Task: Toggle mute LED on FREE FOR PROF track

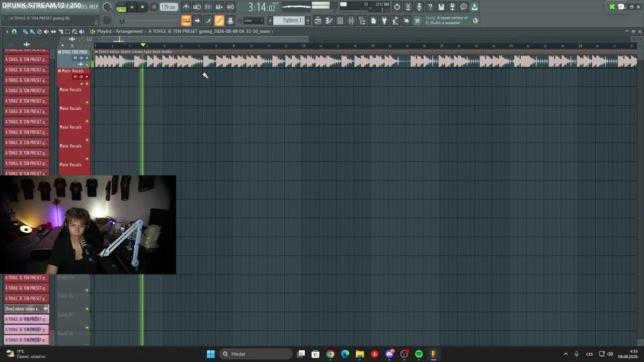Action: (87, 65)
